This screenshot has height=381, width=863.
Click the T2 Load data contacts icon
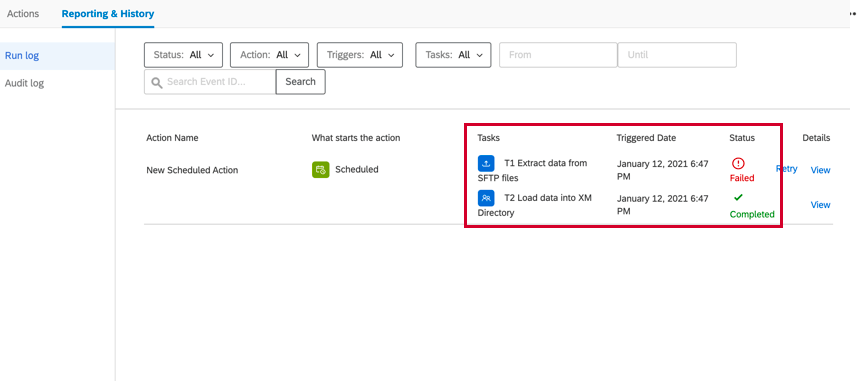click(486, 198)
